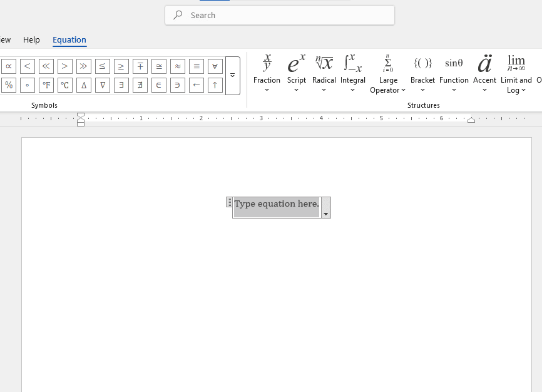This screenshot has width=542, height=392.
Task: Open the Accent structures dropdown
Action: click(x=484, y=73)
